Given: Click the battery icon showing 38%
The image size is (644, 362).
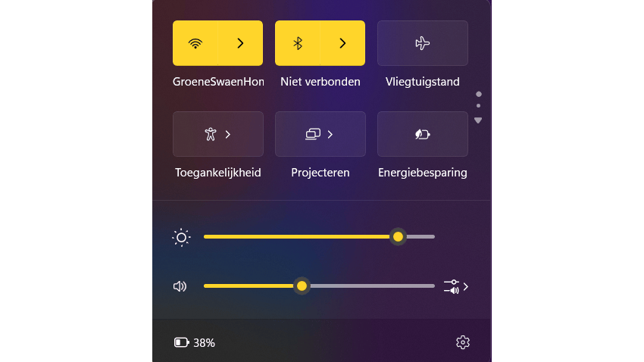Looking at the screenshot, I should [x=182, y=342].
